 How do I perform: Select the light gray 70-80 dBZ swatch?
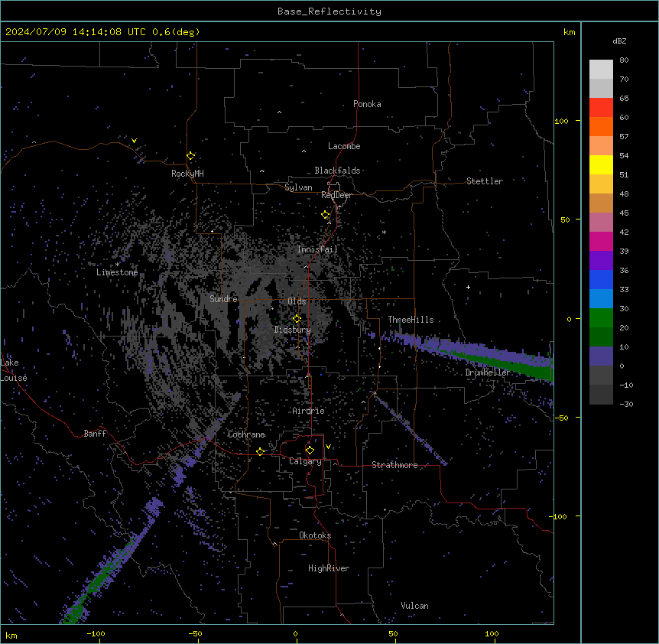coord(601,70)
